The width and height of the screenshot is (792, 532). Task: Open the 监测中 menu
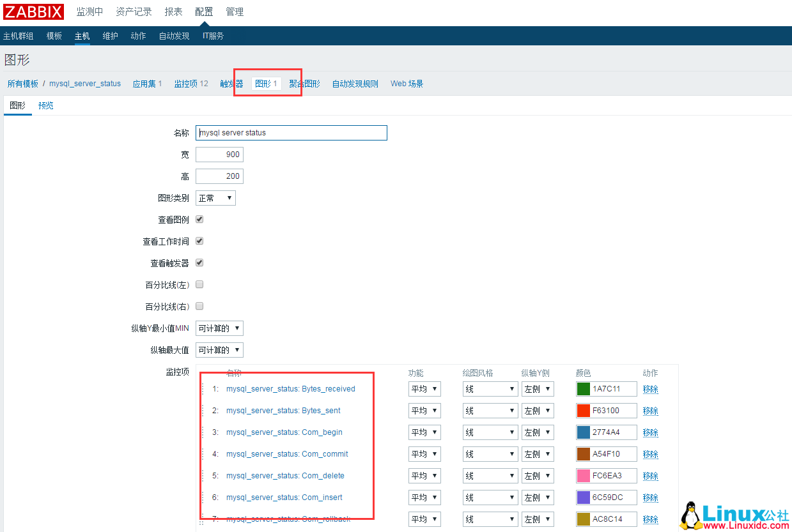[x=89, y=11]
